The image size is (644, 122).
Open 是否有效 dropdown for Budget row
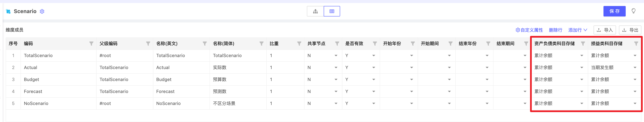click(374, 80)
